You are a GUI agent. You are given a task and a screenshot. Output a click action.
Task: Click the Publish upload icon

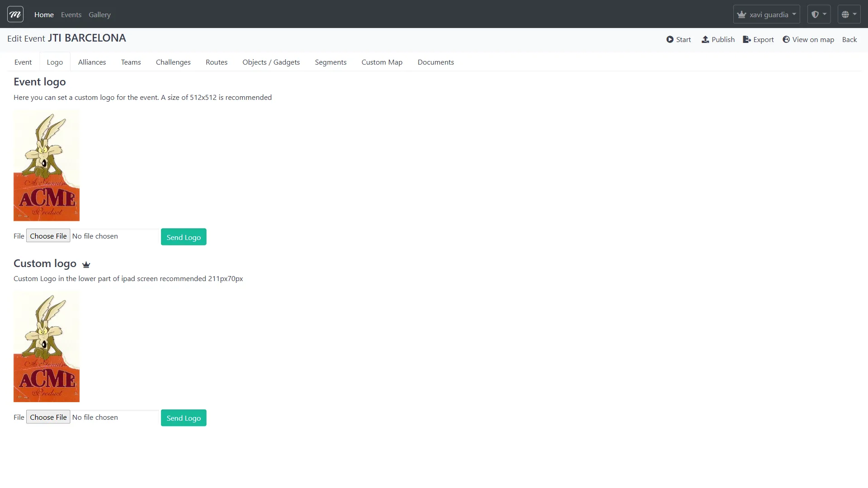(705, 40)
